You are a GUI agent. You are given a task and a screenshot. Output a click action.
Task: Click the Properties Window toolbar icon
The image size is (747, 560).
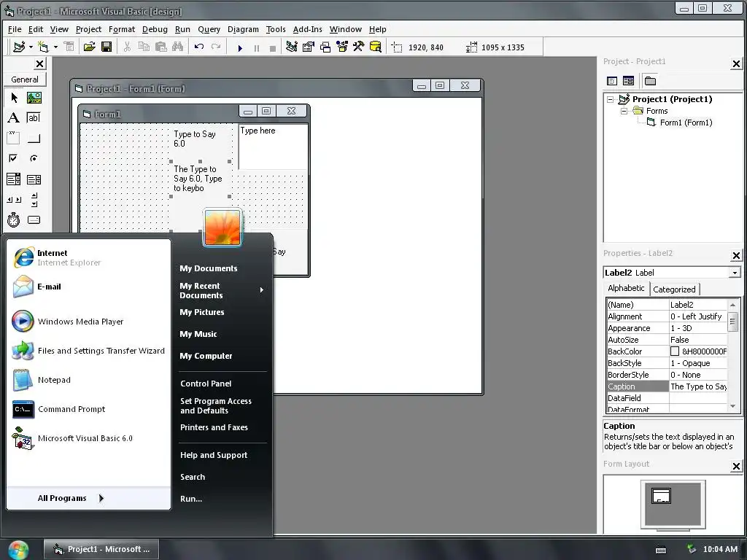[x=309, y=47]
